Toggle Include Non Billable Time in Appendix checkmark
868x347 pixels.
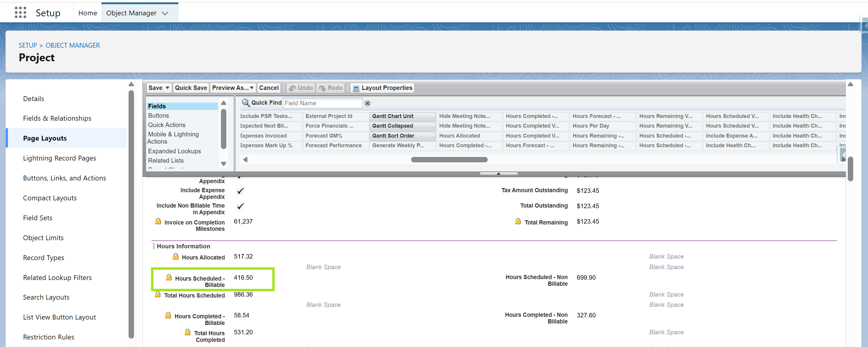240,206
